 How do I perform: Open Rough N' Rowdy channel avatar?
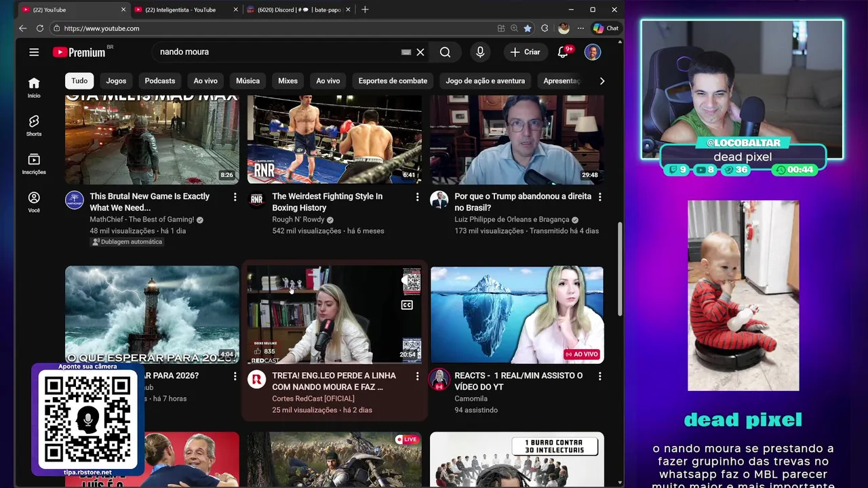pyautogui.click(x=256, y=199)
